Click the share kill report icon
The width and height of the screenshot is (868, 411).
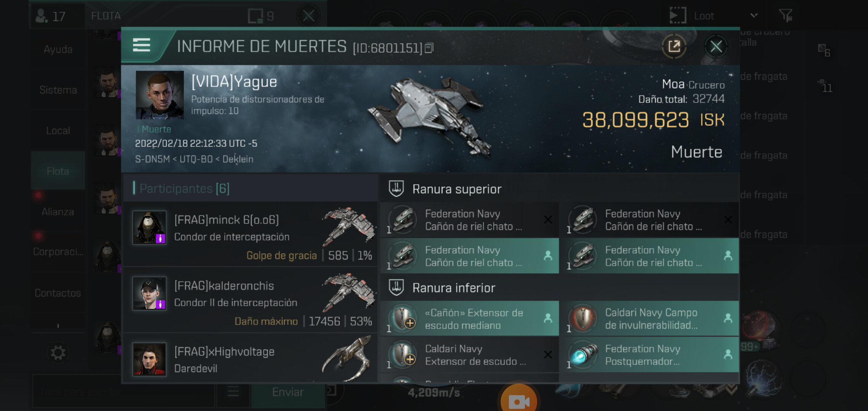pos(674,46)
